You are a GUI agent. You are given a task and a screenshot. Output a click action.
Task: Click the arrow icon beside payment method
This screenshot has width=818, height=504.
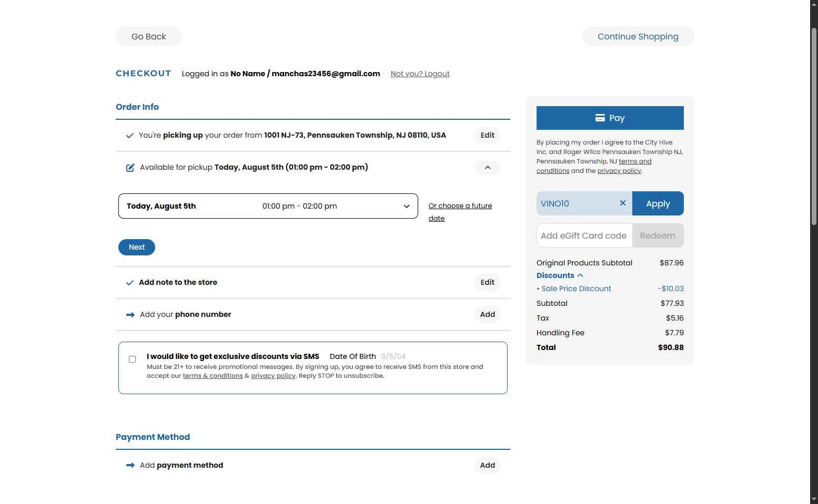coord(130,465)
